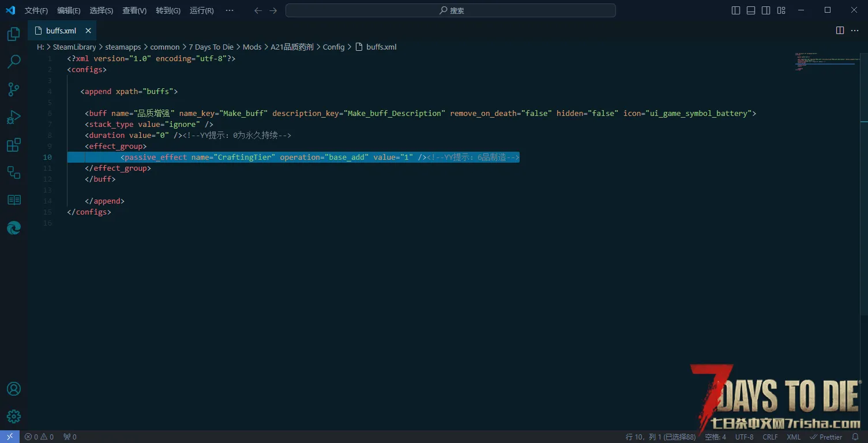
Task: Expand the hidden menu bar items ellipsis
Action: point(230,10)
